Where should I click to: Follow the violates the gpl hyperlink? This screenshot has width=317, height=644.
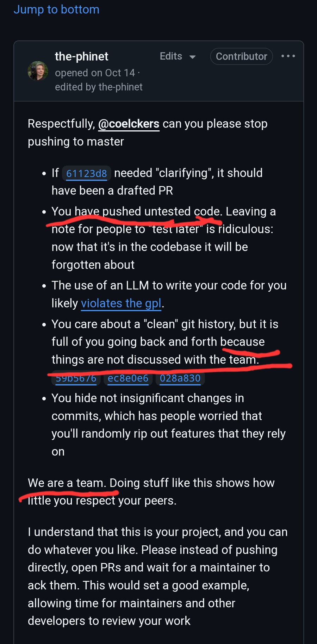(x=121, y=303)
